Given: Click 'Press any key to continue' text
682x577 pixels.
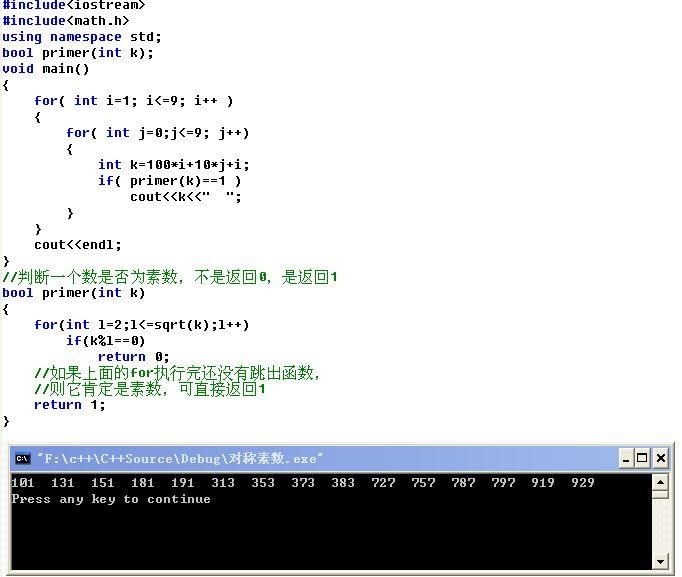Looking at the screenshot, I should pyautogui.click(x=111, y=499).
